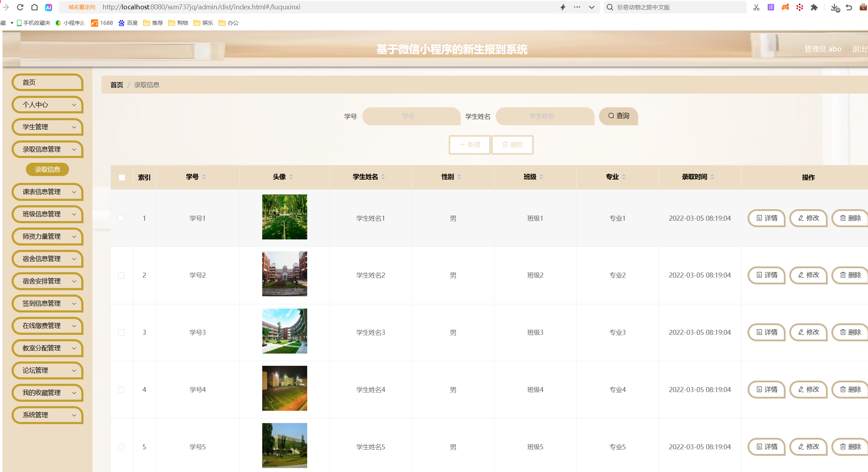Image resolution: width=868 pixels, height=472 pixels.
Task: Reload the page with the refresh icon
Action: pos(20,7)
